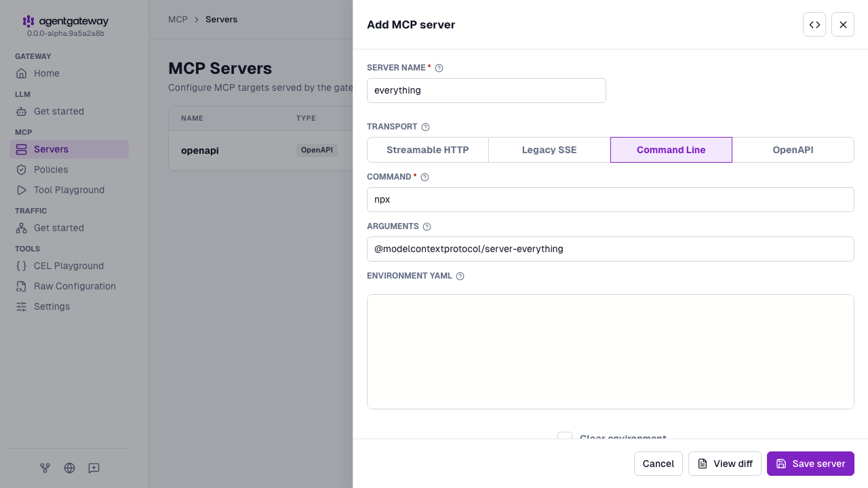Close the Add MCP server panel
The width and height of the screenshot is (868, 488).
pos(843,24)
